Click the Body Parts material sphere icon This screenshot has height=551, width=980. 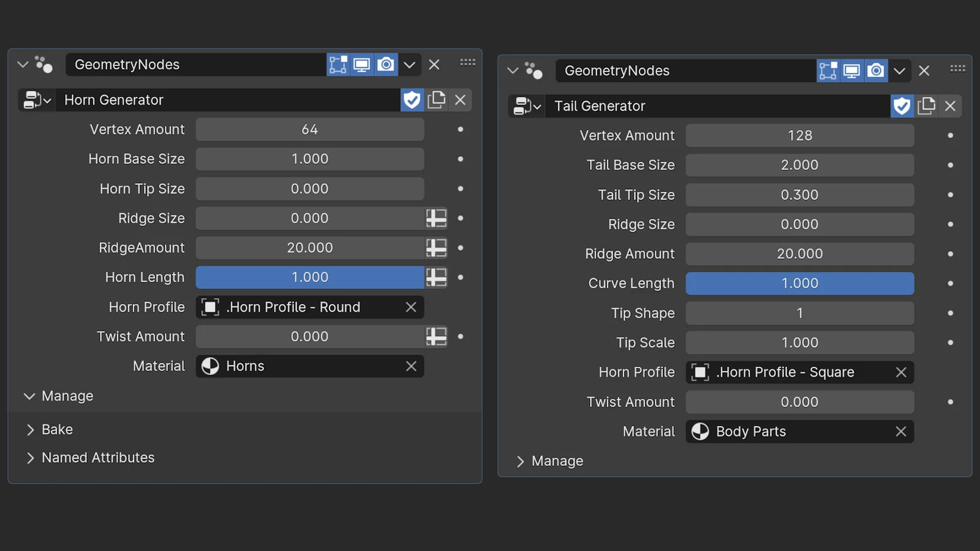pyautogui.click(x=701, y=432)
